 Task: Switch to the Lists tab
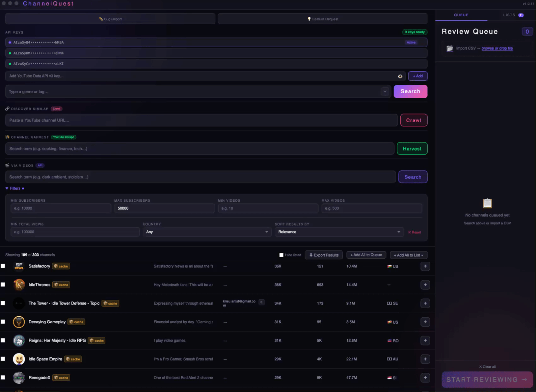pos(513,15)
